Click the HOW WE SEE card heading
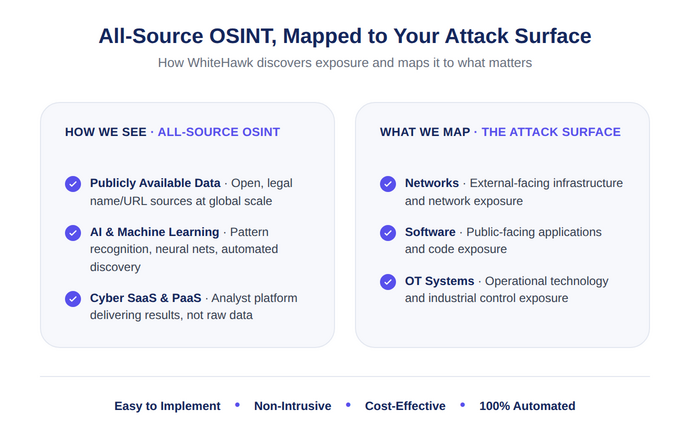690x440 pixels. pyautogui.click(x=106, y=132)
